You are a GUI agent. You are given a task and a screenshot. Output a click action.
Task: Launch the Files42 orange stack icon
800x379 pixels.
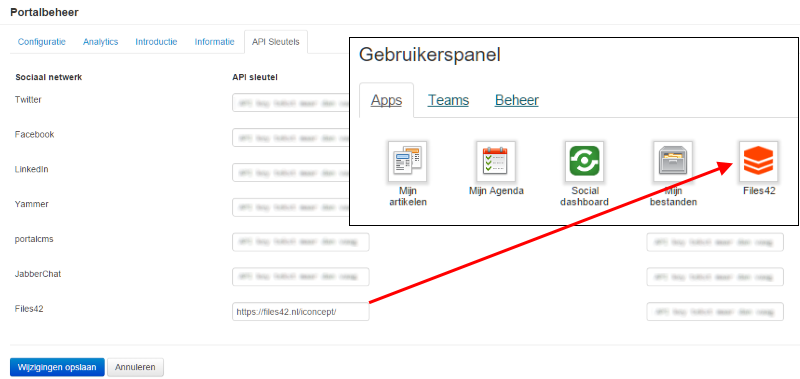pos(759,162)
